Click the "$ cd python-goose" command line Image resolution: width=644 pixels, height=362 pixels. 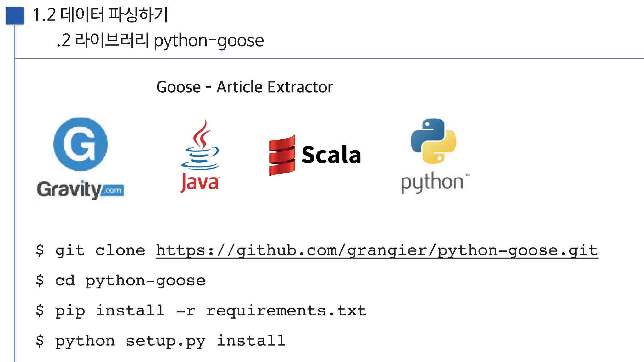(121, 281)
